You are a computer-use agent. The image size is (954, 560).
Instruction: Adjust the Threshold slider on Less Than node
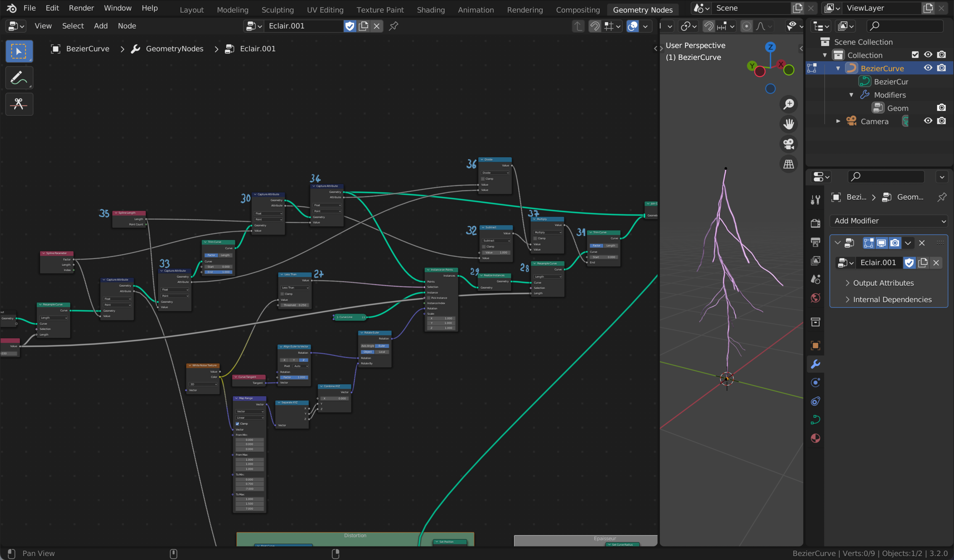click(295, 305)
